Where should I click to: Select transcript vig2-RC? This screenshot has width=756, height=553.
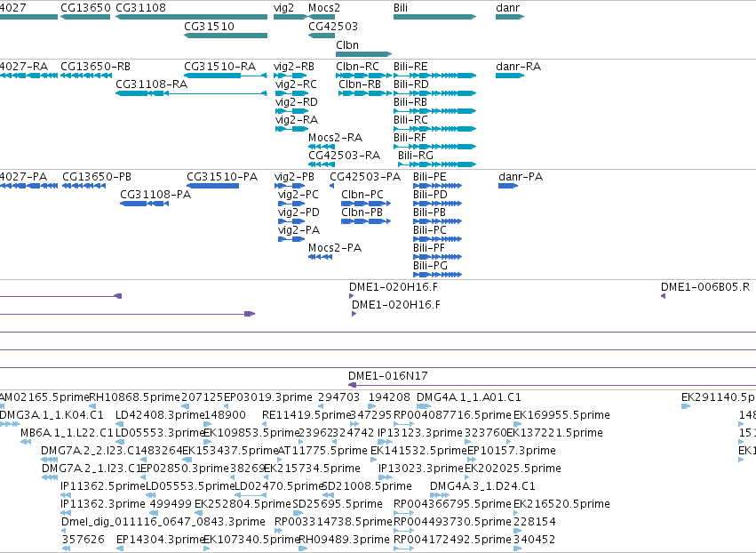point(291,93)
